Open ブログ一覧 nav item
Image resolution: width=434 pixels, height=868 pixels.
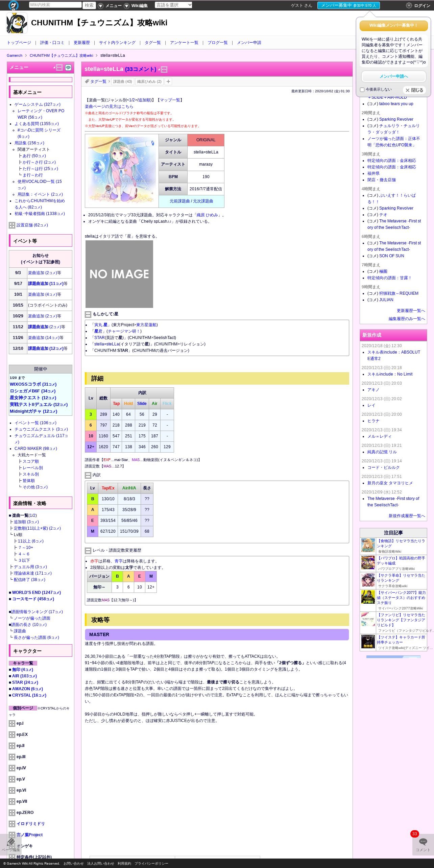[x=218, y=43]
